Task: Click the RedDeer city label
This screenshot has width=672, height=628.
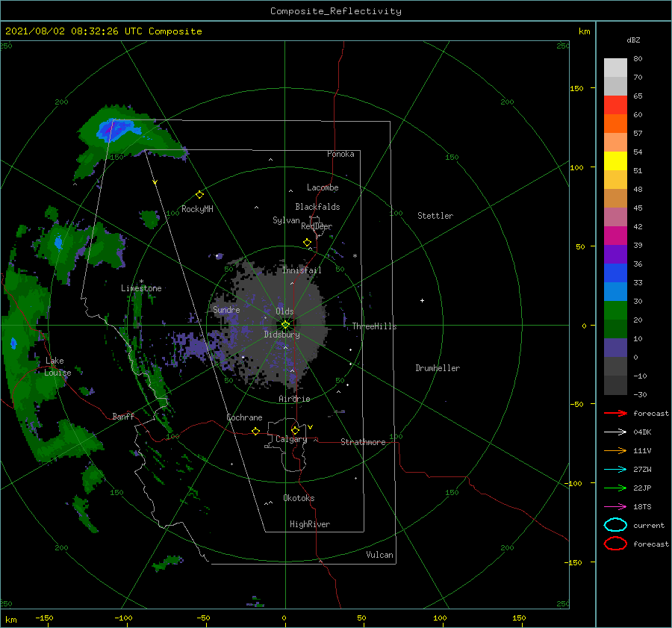Action: point(317,226)
